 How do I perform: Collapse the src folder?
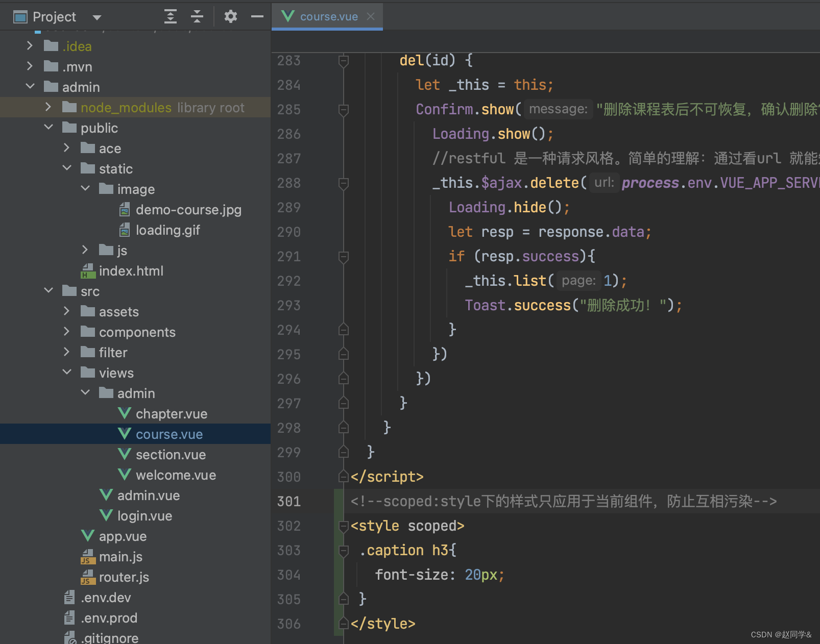pos(49,290)
